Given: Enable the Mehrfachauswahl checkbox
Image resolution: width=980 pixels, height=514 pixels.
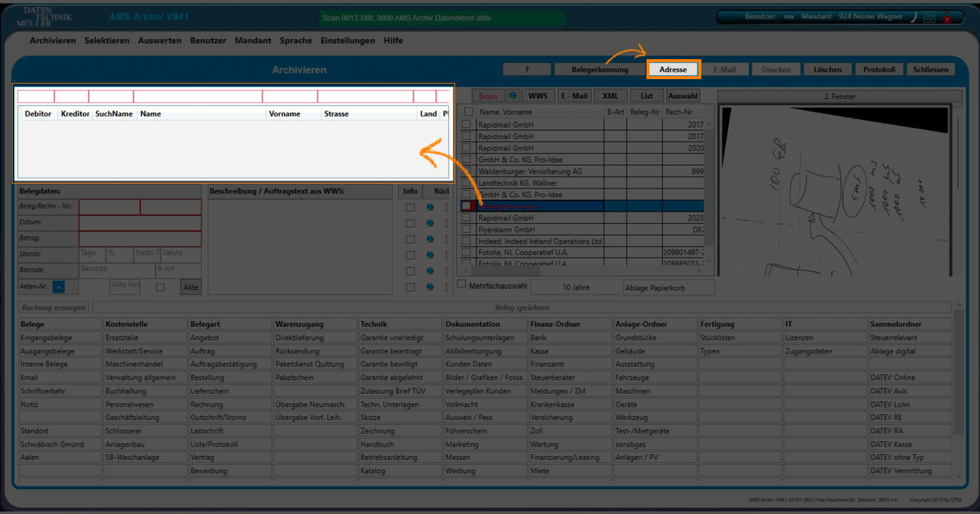Looking at the screenshot, I should coord(462,284).
